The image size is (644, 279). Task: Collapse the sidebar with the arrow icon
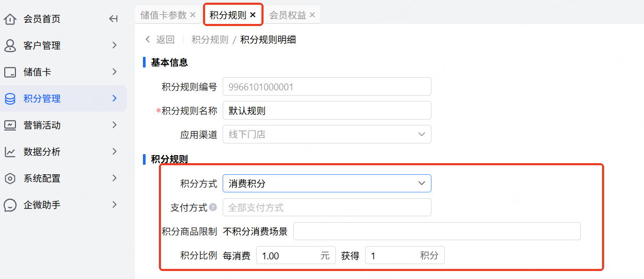point(113,19)
